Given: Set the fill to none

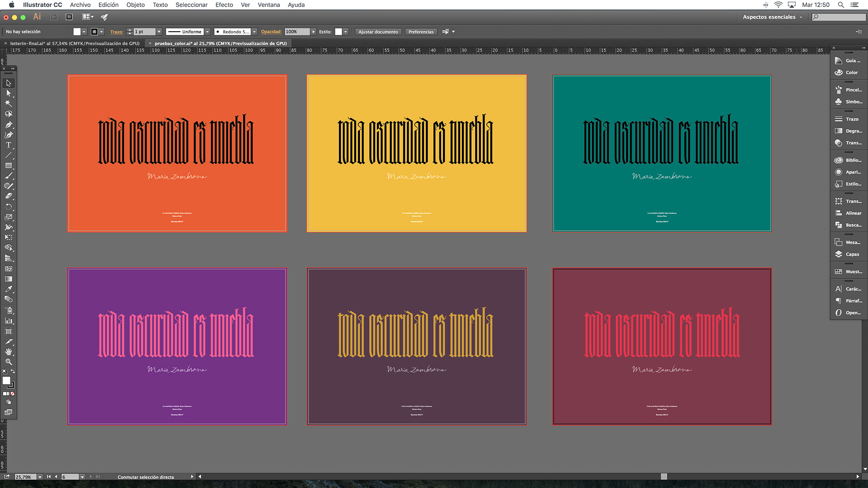Looking at the screenshot, I should pos(13,394).
